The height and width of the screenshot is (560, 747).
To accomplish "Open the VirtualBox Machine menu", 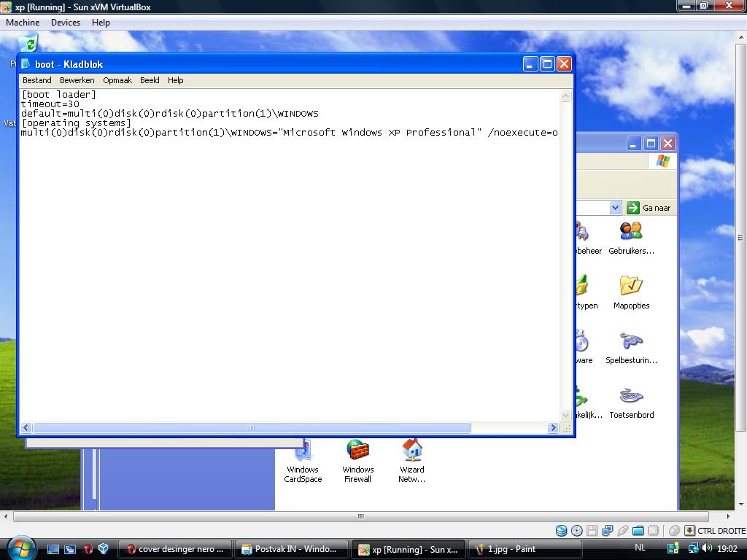I will [x=23, y=23].
